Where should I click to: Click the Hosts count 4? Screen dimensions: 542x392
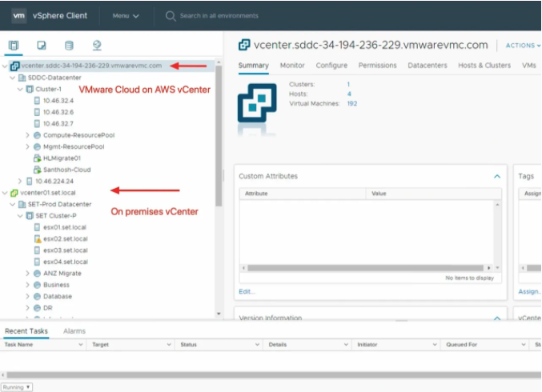349,94
